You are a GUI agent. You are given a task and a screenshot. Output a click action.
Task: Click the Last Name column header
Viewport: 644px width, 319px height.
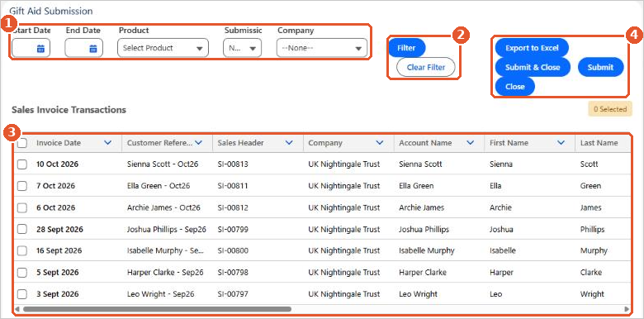(x=599, y=143)
